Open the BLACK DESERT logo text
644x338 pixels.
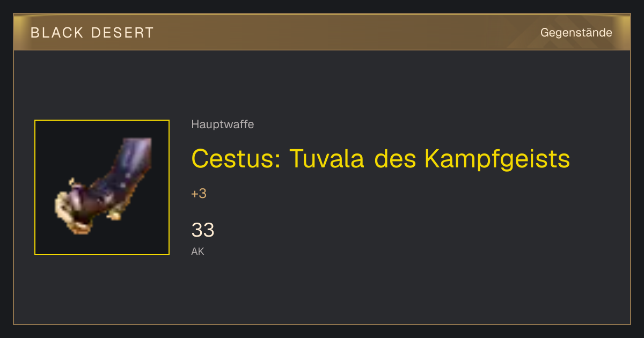pos(92,33)
